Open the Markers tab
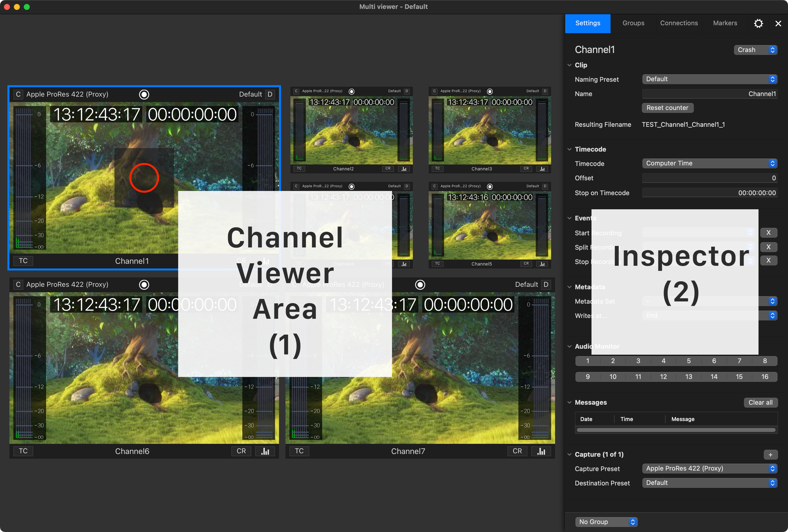This screenshot has width=788, height=532. [725, 23]
